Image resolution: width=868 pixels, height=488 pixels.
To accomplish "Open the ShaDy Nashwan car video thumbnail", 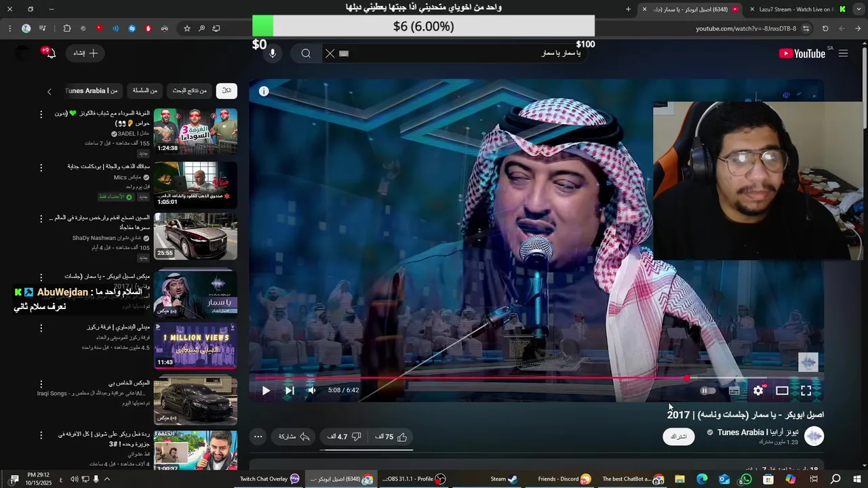I will point(195,237).
